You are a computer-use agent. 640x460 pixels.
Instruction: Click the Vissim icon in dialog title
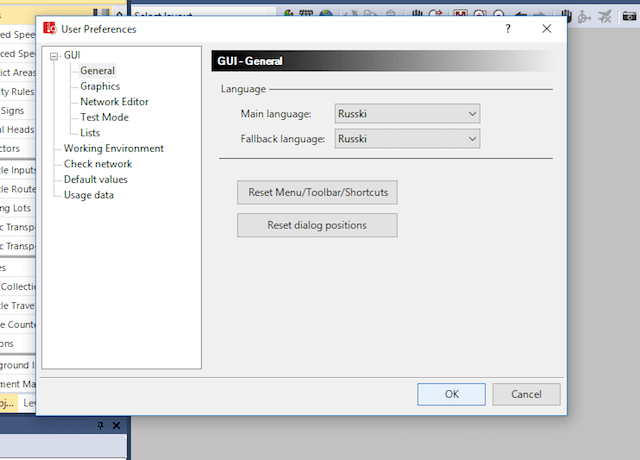(x=50, y=28)
